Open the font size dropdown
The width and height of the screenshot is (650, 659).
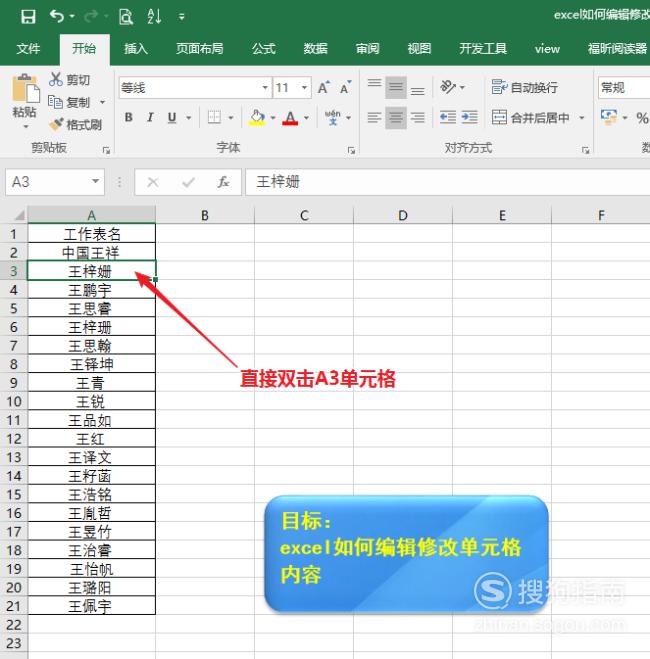coord(305,88)
